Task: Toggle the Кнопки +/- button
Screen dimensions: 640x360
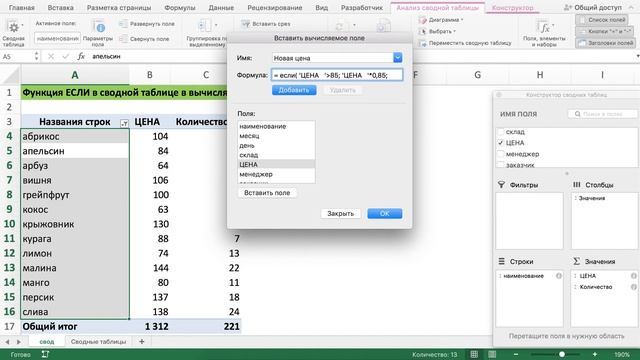Action: click(604, 31)
